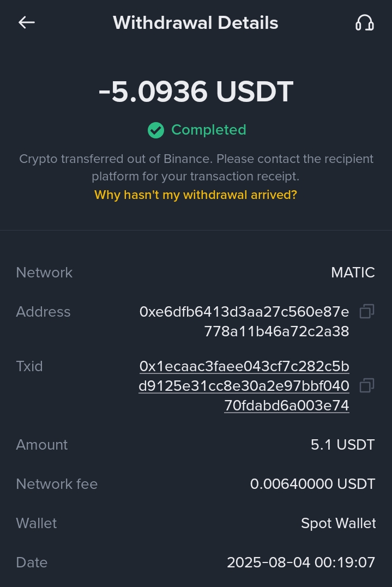Tap the 2025-08-04 withdrawal date value
This screenshot has height=587, width=392.
[x=301, y=562]
